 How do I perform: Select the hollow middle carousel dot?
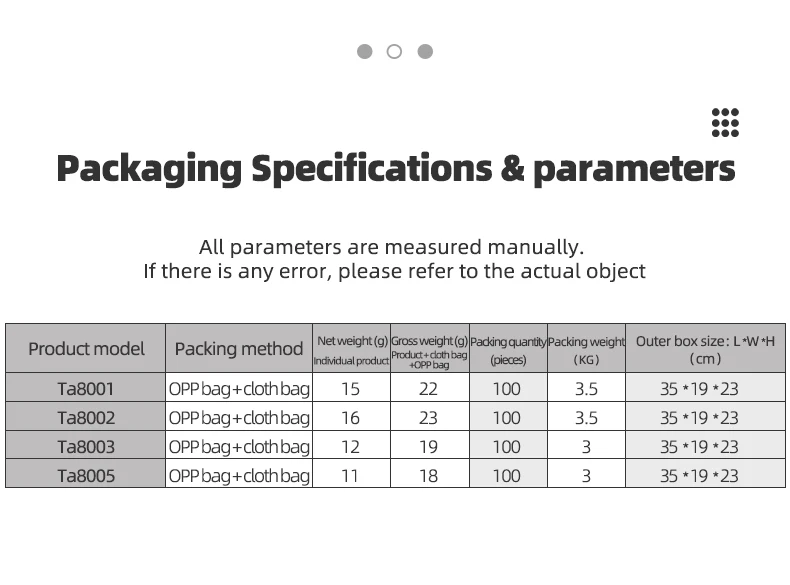click(394, 51)
